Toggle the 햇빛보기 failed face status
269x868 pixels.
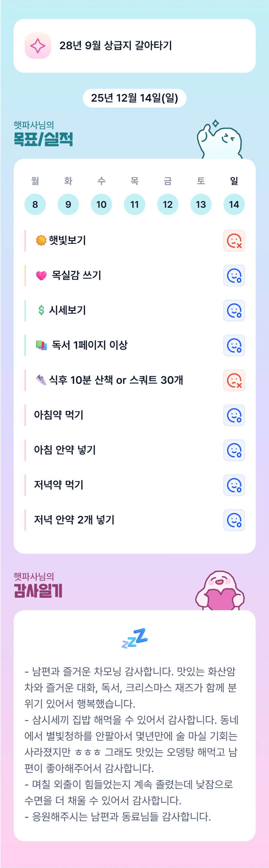pos(234,240)
